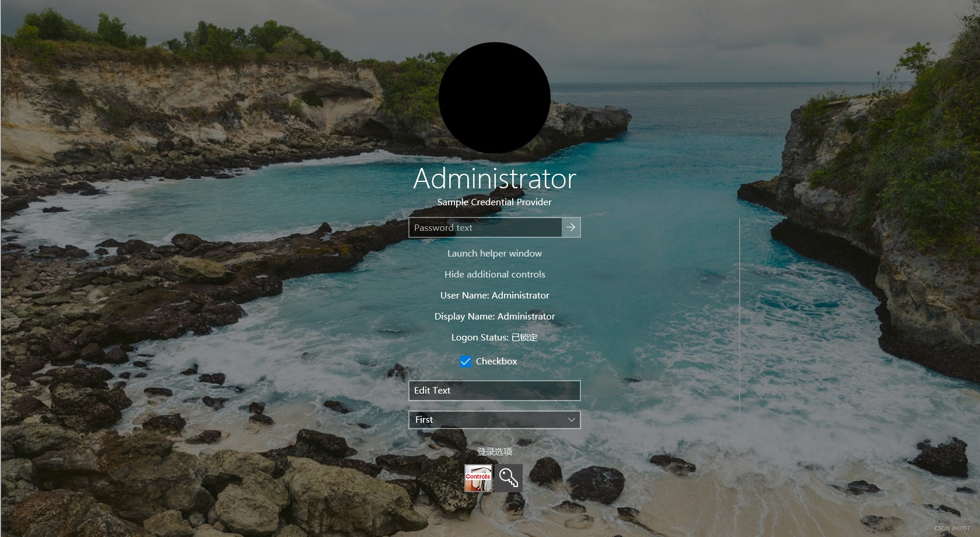Screen dimensions: 980x537
Task: Click Hide additional controls link
Action: 495,275
